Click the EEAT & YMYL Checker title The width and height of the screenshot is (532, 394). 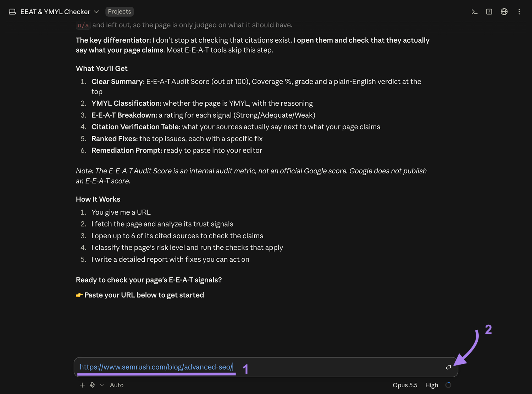pos(55,12)
